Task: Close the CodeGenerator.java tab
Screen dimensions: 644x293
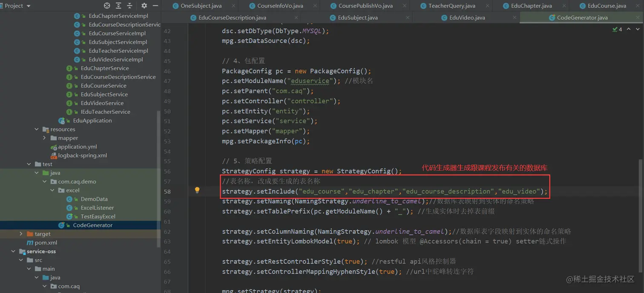Action: click(x=638, y=17)
